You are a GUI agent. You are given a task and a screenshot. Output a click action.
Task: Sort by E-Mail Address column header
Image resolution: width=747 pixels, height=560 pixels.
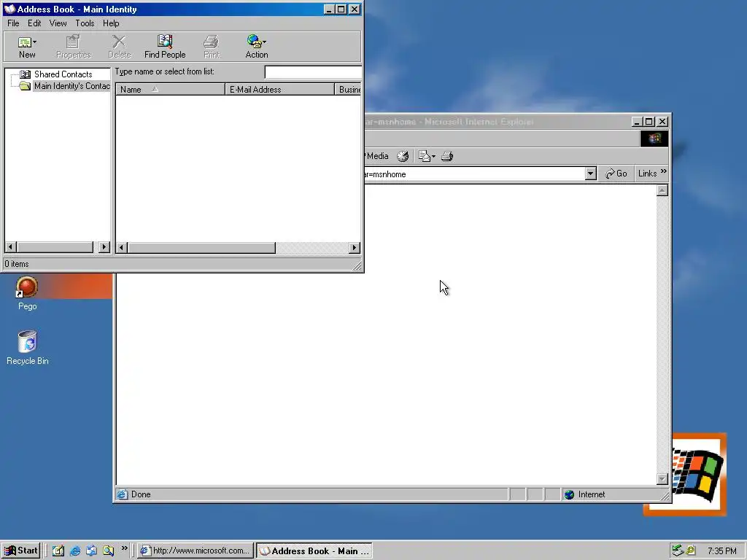[x=279, y=90]
